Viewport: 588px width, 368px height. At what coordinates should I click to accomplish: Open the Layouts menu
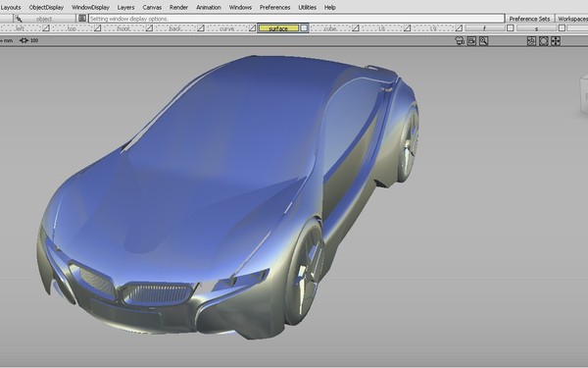(x=11, y=7)
